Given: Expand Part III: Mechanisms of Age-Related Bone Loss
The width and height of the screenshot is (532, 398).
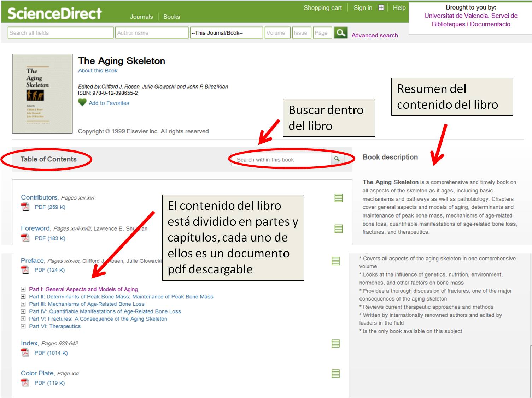Looking at the screenshot, I should [23, 304].
